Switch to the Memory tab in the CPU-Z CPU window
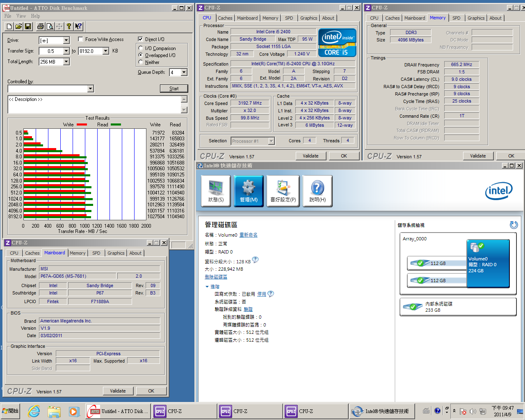This screenshot has height=420, width=525. click(270, 18)
